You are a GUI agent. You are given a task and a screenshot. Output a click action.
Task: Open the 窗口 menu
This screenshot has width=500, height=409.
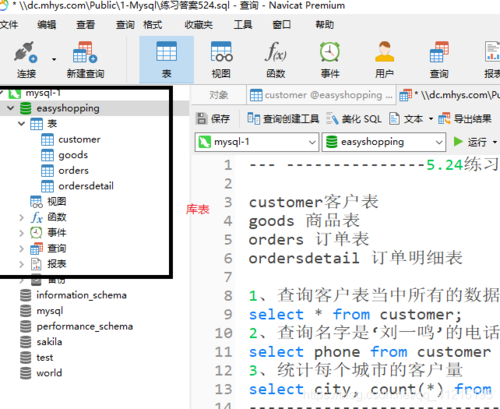click(x=282, y=25)
